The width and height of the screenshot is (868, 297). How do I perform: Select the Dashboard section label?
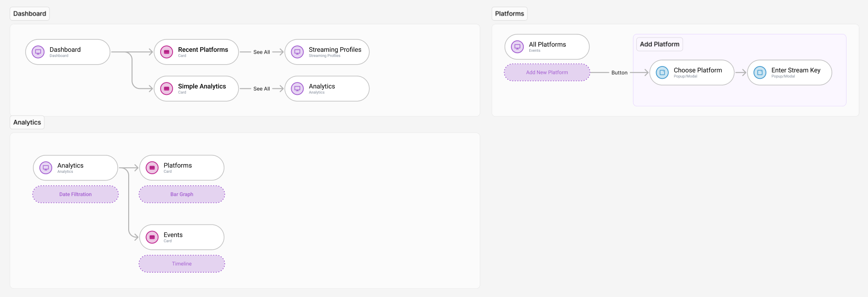point(30,14)
